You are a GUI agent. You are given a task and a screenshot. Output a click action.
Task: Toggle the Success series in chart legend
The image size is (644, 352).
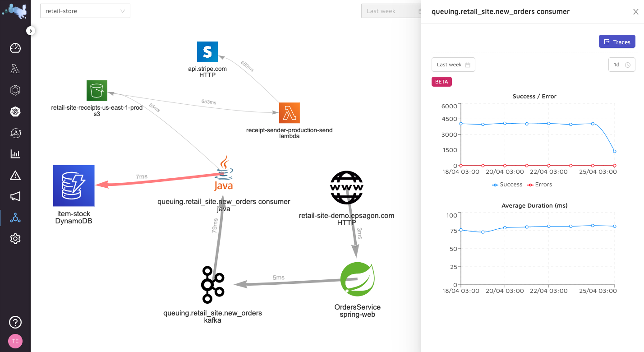[507, 185]
